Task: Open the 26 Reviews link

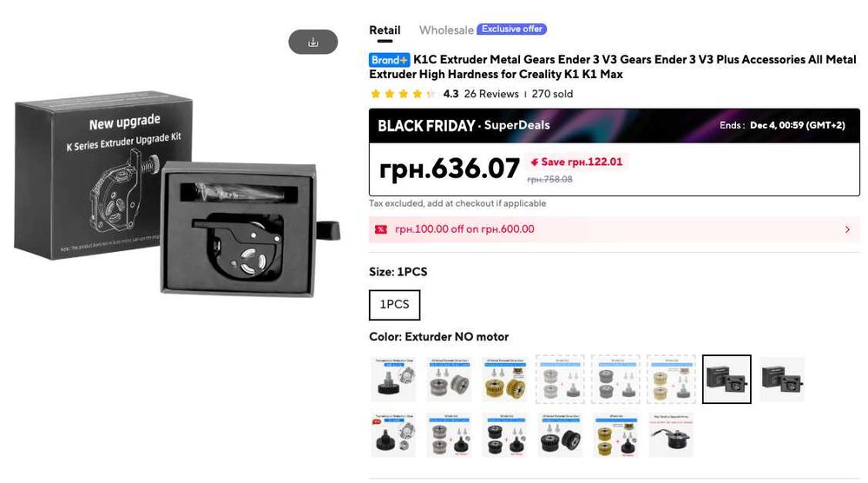Action: 491,94
